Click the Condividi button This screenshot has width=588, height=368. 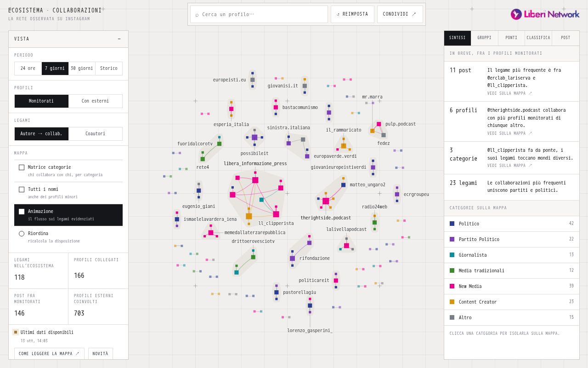coord(400,14)
